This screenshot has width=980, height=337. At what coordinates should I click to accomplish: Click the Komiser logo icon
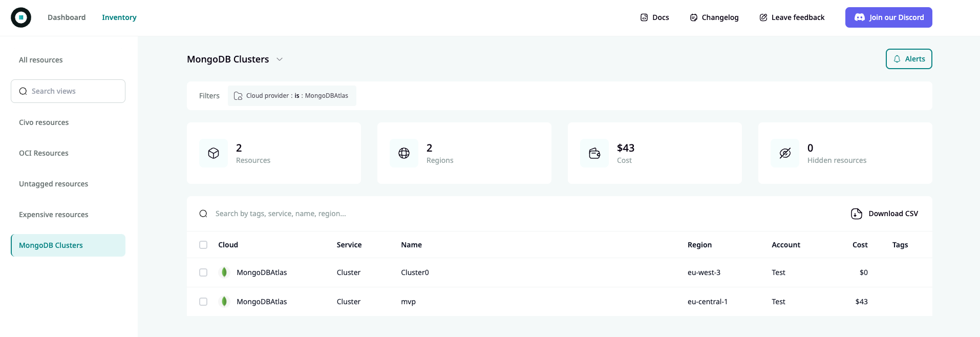pos(21,17)
